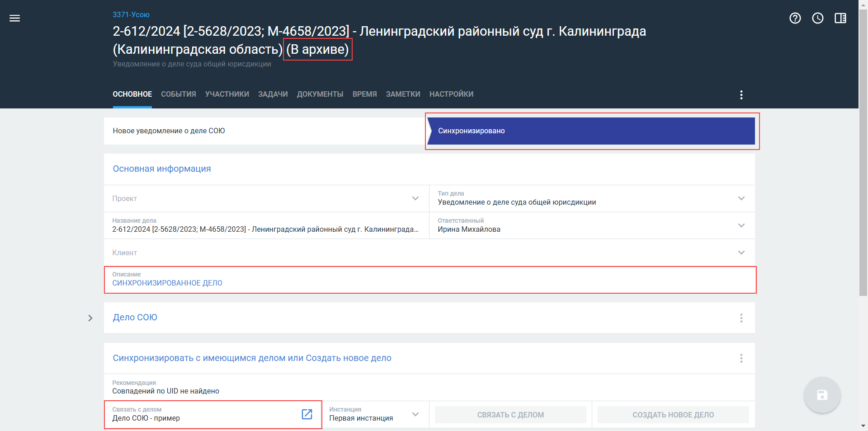Switch to the ОСНОВНОЕ tab
868x431 pixels.
132,94
